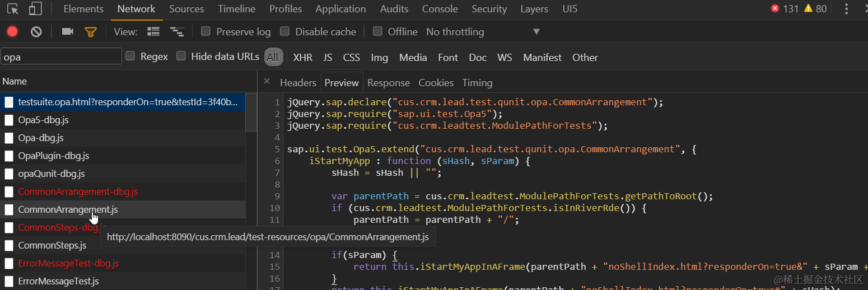The height and width of the screenshot is (290, 868).
Task: Select the Opa-dbg.js request
Action: pyautogui.click(x=123, y=138)
